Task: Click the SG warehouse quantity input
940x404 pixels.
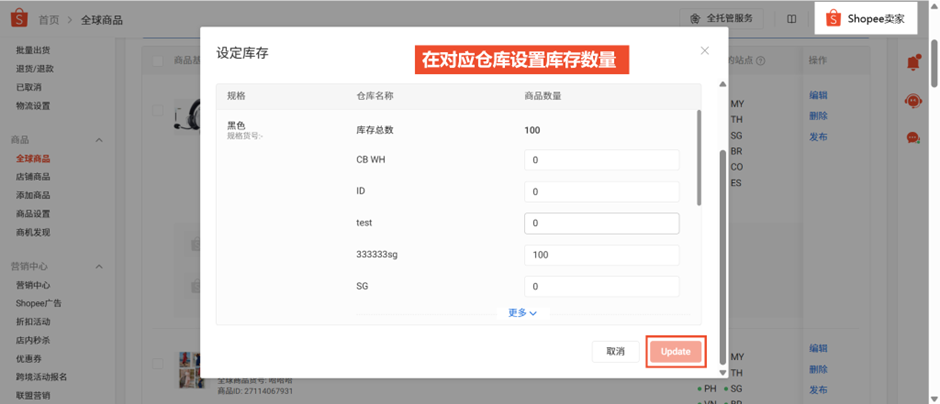Action: (601, 287)
